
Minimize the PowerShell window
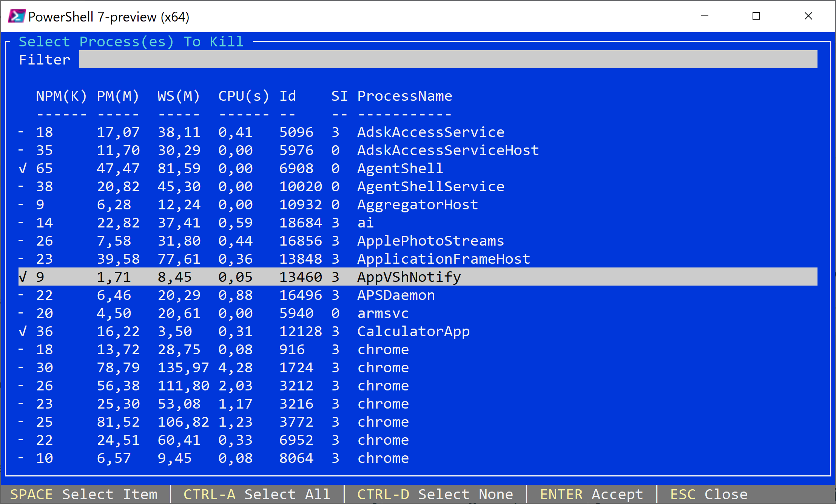tap(705, 16)
